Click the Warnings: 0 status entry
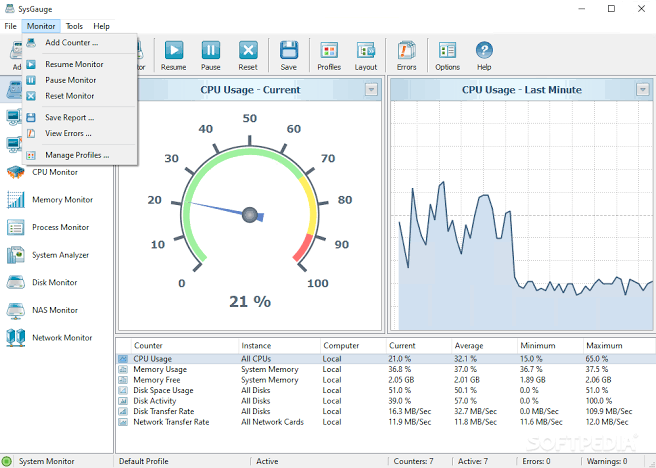This screenshot has height=468, width=656. 607,461
